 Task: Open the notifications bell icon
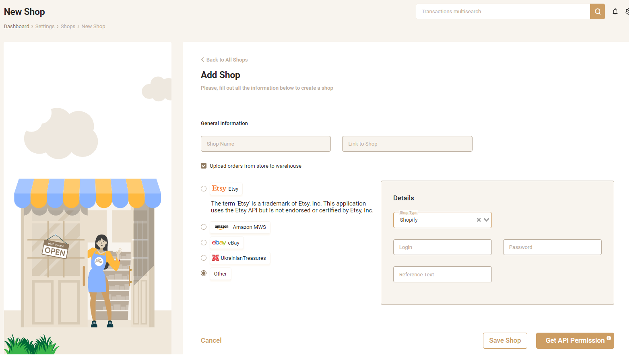(615, 12)
